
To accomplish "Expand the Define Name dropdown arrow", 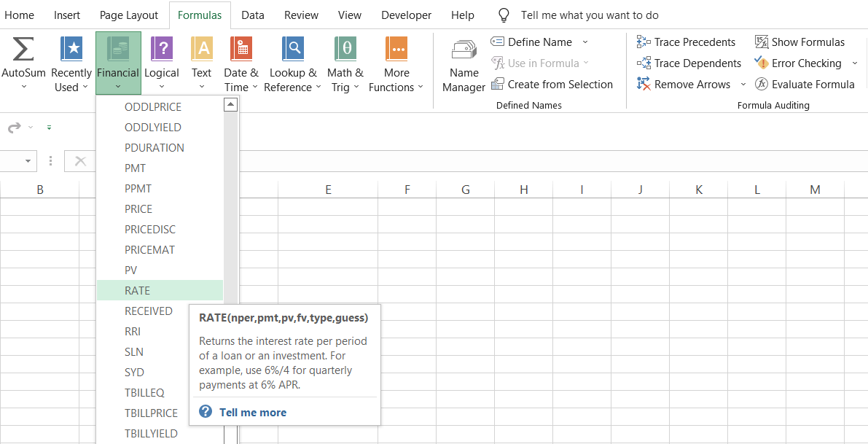I will click(585, 42).
